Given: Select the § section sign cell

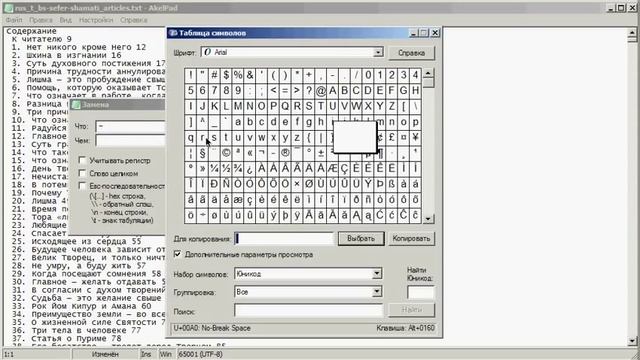Looking at the screenshot, I should pos(202,153).
